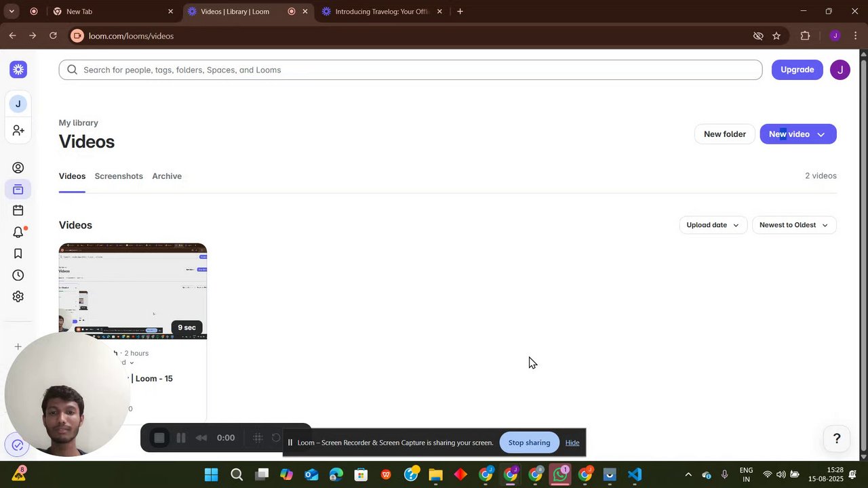Click the dotted grid icon on the recorder bar

click(x=258, y=438)
